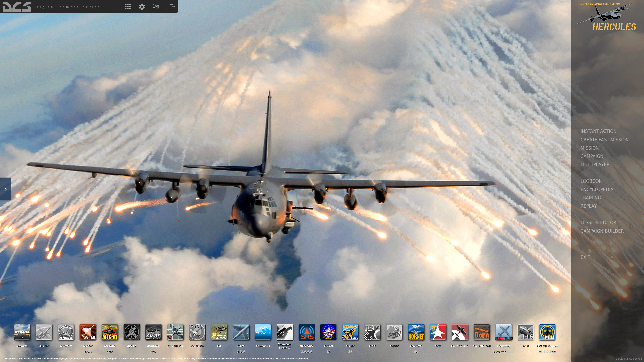Select the Fw 190 D-9 Dora icon
This screenshot has width=644, height=362.
pos(481,332)
